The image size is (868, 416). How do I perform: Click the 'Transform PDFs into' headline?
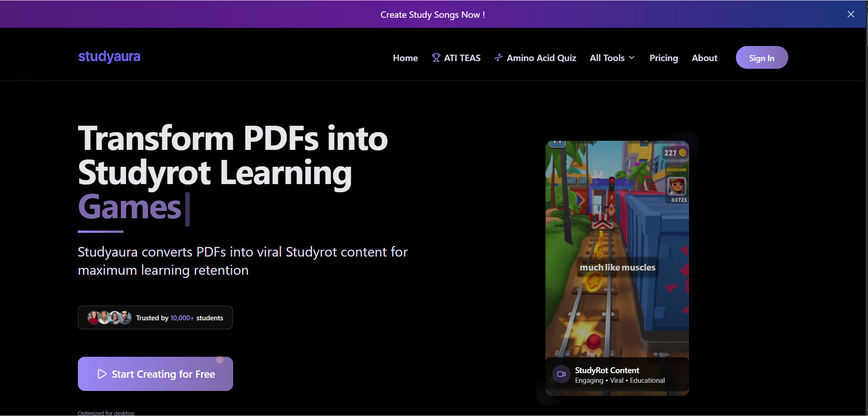(233, 139)
